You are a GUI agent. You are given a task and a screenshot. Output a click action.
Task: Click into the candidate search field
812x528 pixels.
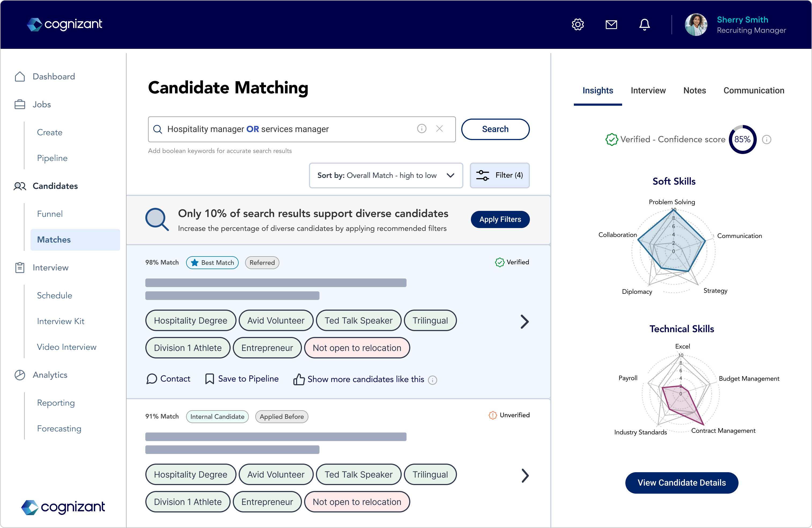coord(302,129)
